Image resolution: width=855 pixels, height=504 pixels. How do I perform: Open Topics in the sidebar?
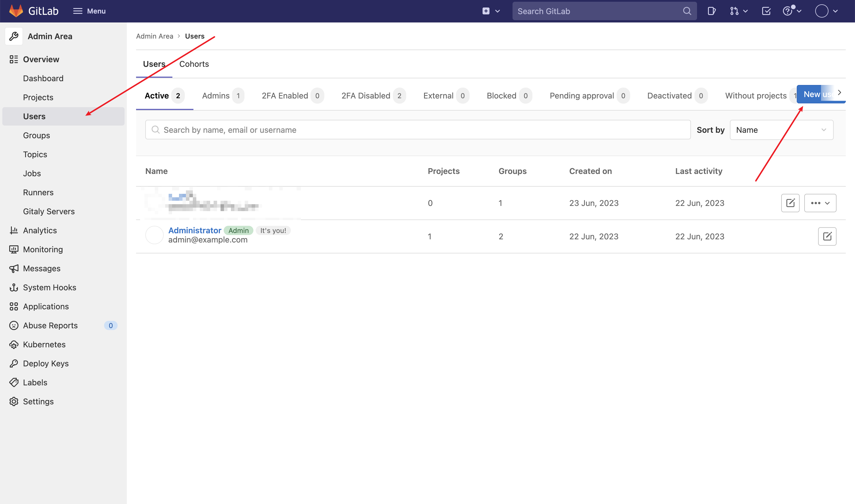coord(35,155)
